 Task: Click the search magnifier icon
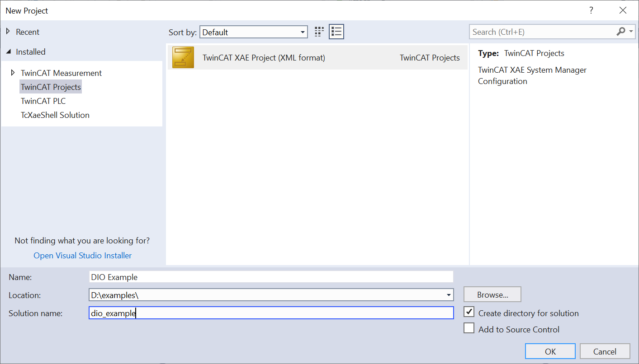pyautogui.click(x=621, y=32)
